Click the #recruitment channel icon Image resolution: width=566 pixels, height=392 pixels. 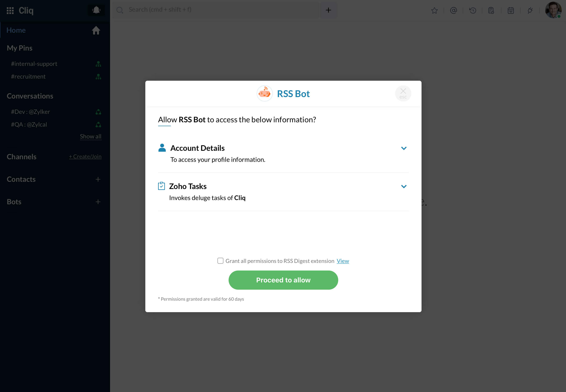coord(98,77)
